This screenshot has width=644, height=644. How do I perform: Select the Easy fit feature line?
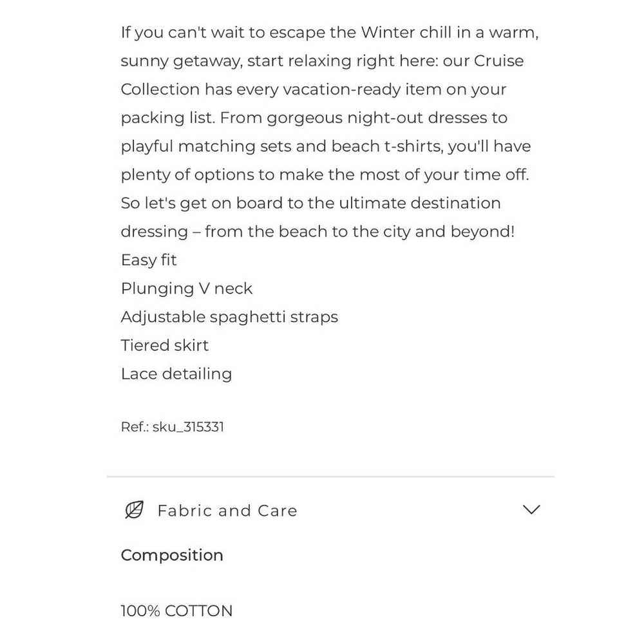(x=149, y=260)
